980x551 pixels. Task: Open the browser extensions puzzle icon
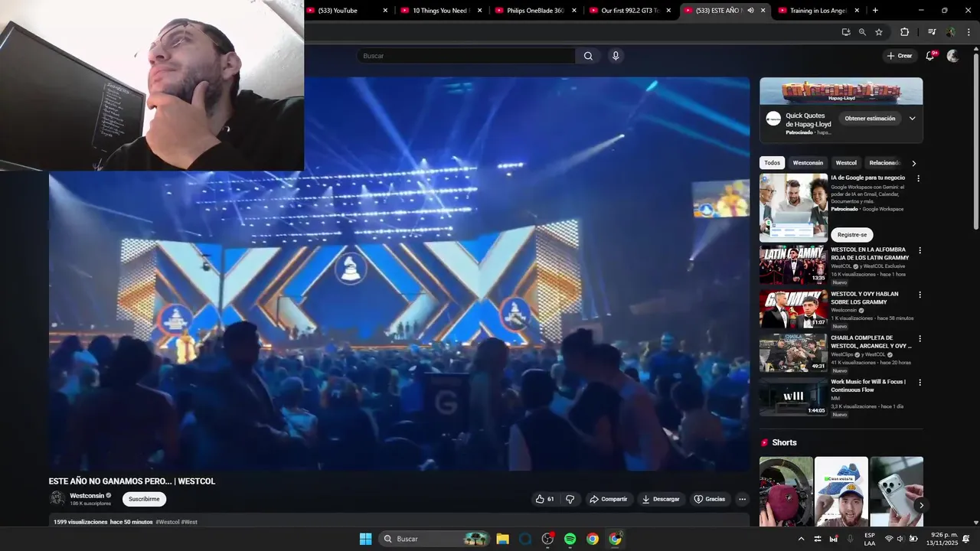[905, 32]
